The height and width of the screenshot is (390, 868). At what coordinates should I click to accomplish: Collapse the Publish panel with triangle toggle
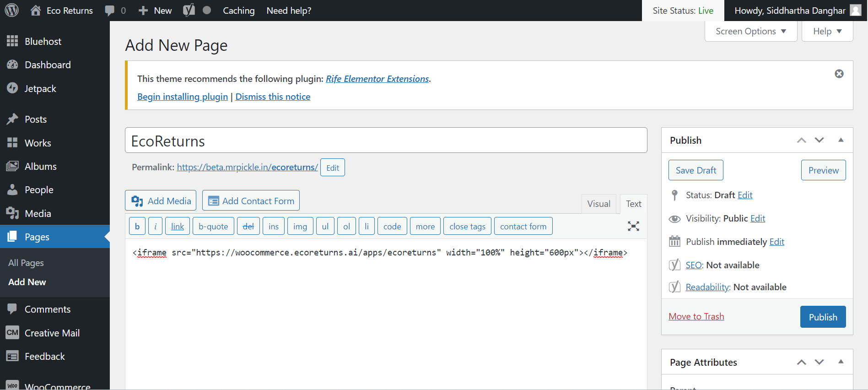click(841, 140)
